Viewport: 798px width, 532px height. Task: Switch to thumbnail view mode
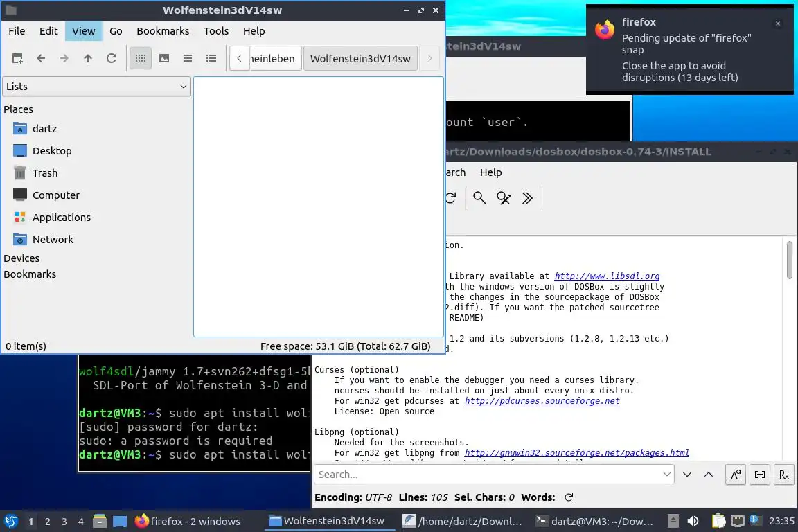click(164, 59)
